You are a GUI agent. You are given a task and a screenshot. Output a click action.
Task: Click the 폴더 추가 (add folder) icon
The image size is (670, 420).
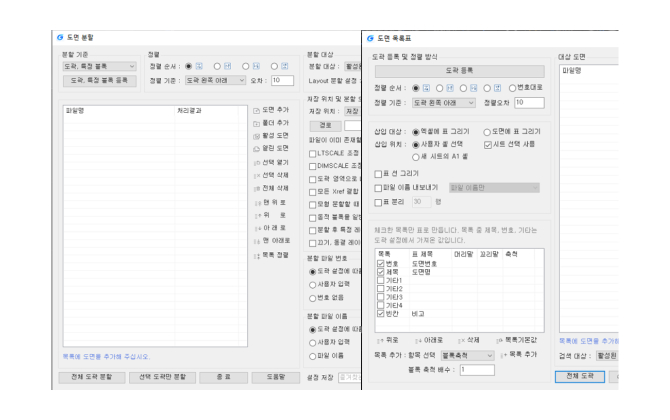(x=256, y=122)
